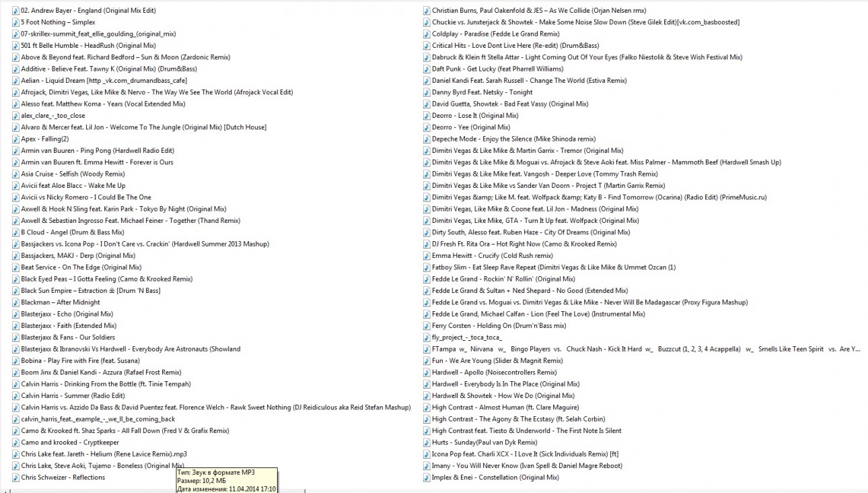Select the file icon for 5 Foot Nothing – Simplex
The width and height of the screenshot is (868, 493).
pyautogui.click(x=15, y=22)
